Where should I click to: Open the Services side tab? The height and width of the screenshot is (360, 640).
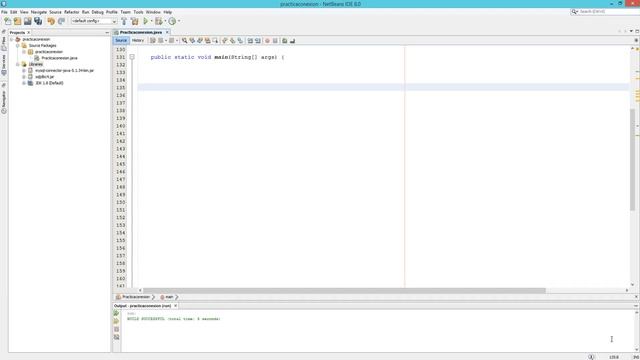pyautogui.click(x=4, y=64)
